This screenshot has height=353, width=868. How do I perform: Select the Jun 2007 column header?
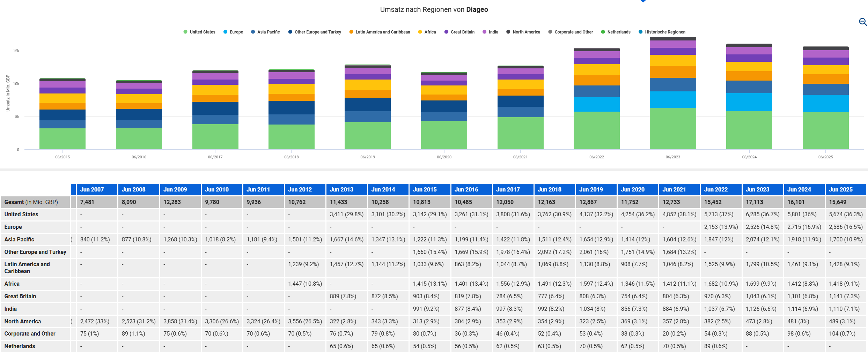92,189
